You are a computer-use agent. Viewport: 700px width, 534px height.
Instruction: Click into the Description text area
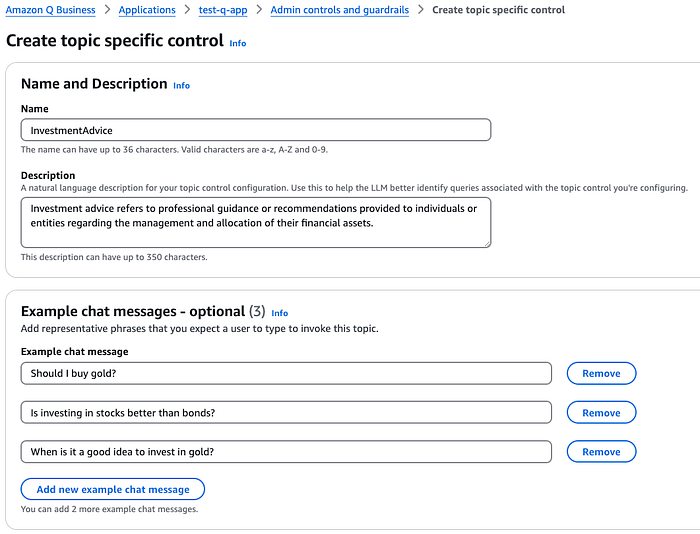point(256,222)
